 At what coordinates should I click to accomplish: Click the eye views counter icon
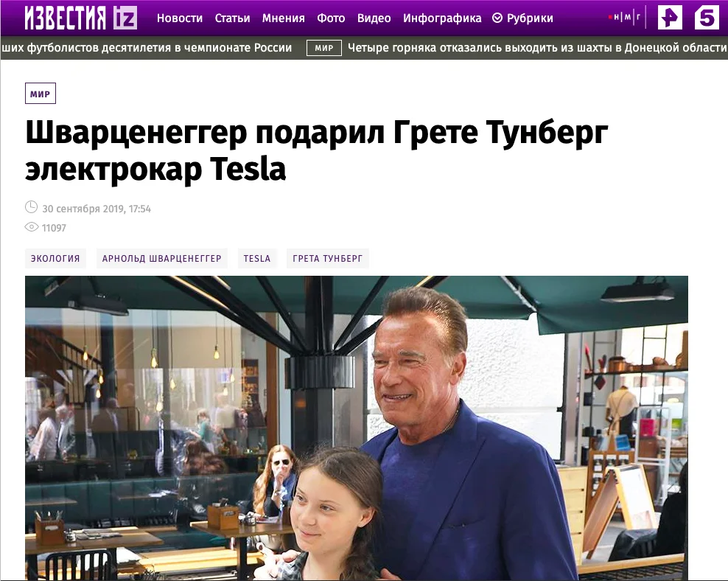coord(31,227)
